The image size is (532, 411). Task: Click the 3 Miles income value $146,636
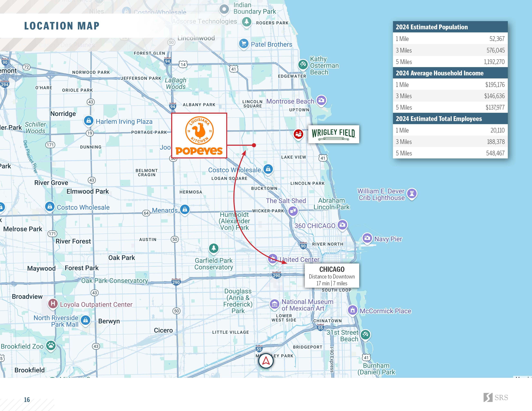click(494, 96)
